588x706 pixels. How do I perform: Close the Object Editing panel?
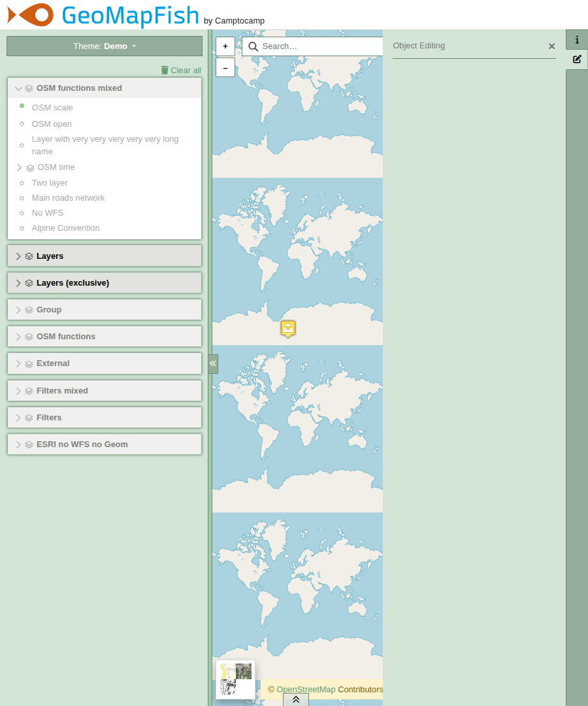(x=551, y=46)
